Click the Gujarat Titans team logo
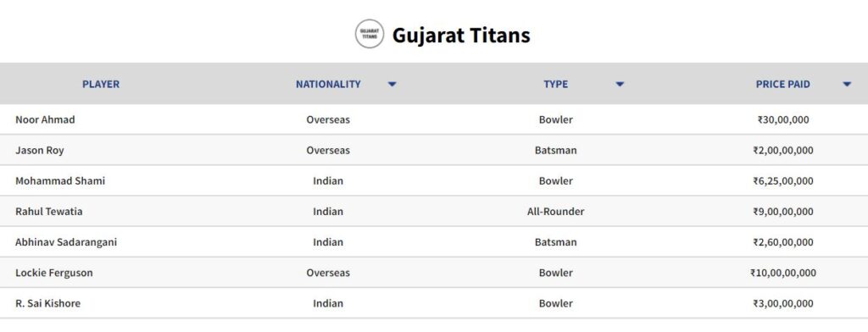This screenshot has height=332, width=868. tap(370, 34)
